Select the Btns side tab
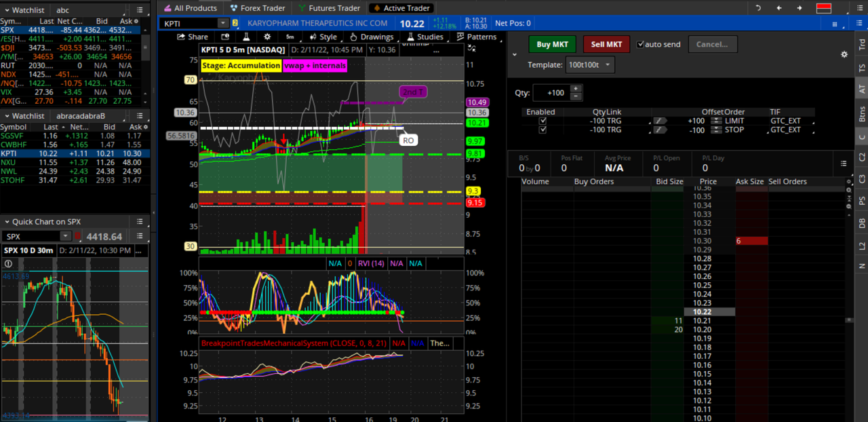 (861, 113)
